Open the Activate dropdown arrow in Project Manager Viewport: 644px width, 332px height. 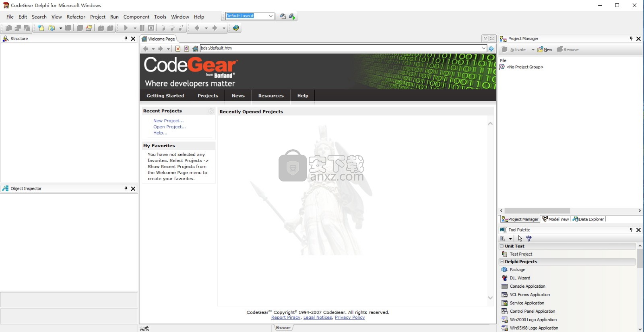pyautogui.click(x=533, y=50)
